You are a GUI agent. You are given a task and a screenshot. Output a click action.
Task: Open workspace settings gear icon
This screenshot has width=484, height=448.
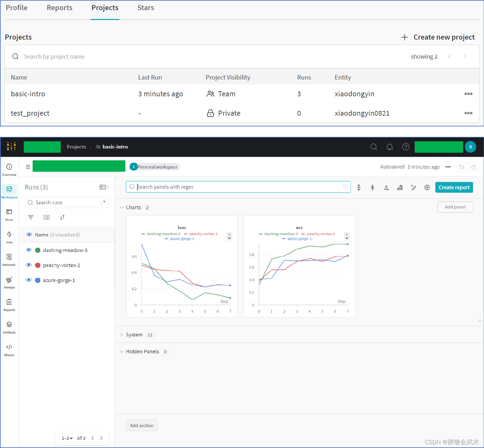427,187
